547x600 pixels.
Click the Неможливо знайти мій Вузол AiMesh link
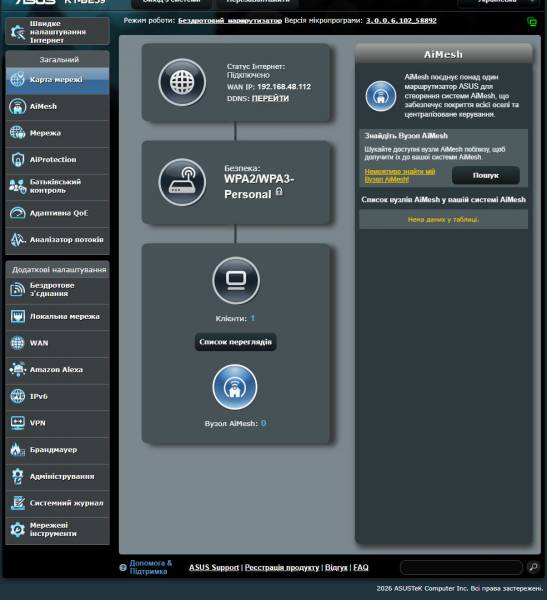click(x=400, y=175)
